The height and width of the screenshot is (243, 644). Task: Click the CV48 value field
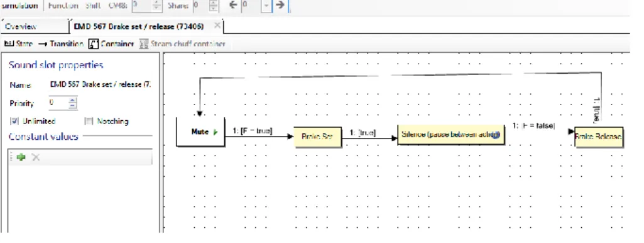click(x=142, y=6)
